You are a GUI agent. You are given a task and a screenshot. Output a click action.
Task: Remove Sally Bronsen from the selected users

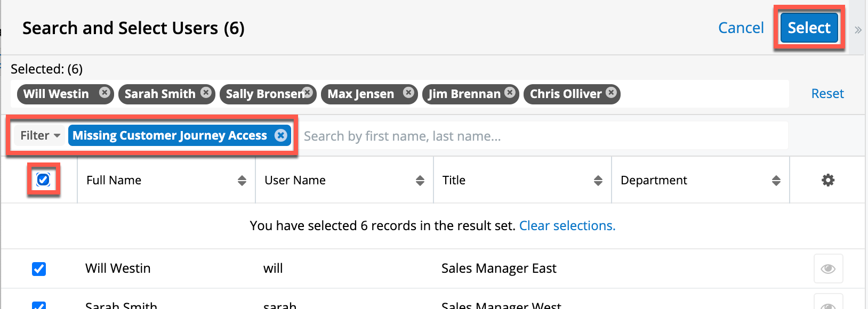[x=307, y=93]
